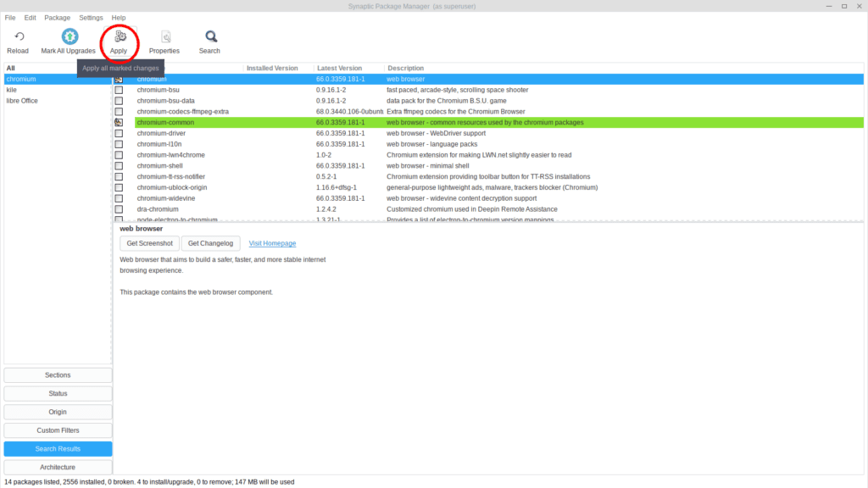Check the chromium-l10n package box
This screenshot has width=868, height=488.
pyautogui.click(x=119, y=144)
